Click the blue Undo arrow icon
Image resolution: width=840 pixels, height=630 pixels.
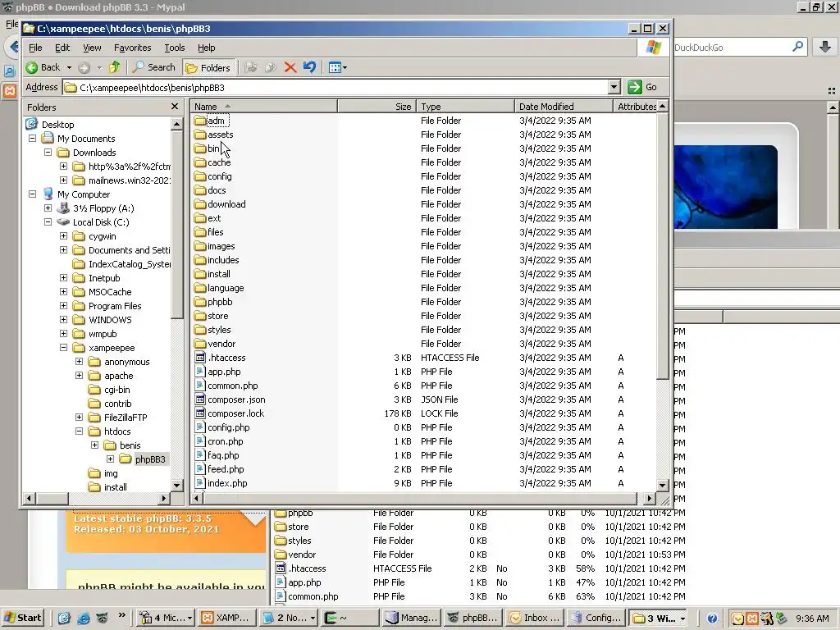(x=309, y=67)
